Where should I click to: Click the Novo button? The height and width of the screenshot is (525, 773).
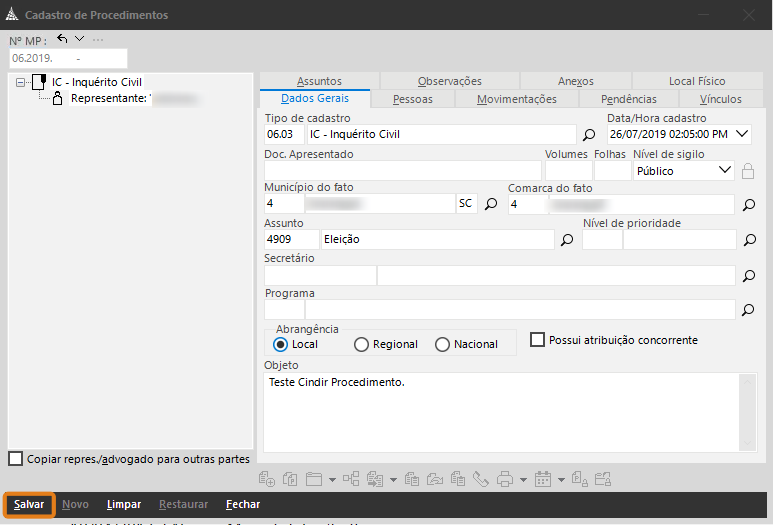75,504
